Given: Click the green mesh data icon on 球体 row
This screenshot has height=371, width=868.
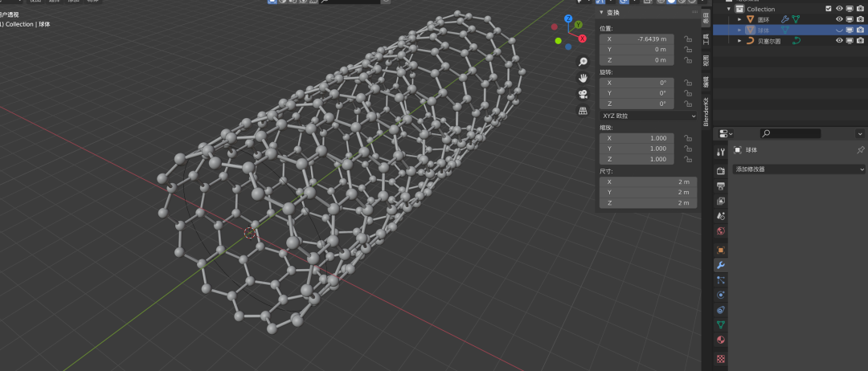Looking at the screenshot, I should click(x=785, y=30).
